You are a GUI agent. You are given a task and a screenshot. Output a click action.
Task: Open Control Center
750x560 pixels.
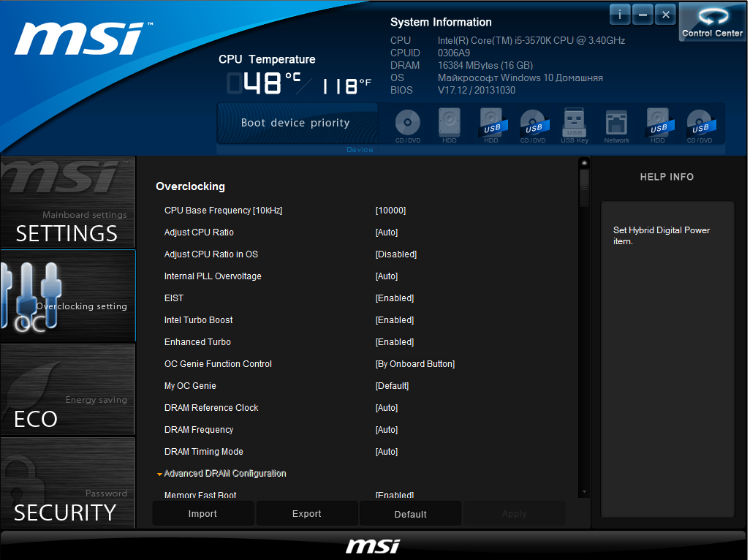tap(712, 22)
